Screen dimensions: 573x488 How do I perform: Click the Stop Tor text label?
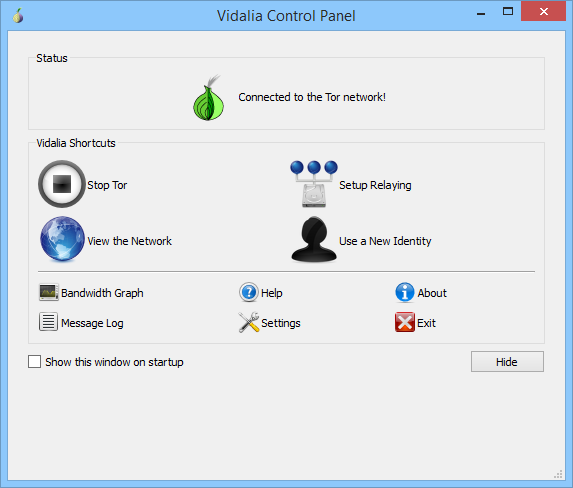tap(107, 185)
